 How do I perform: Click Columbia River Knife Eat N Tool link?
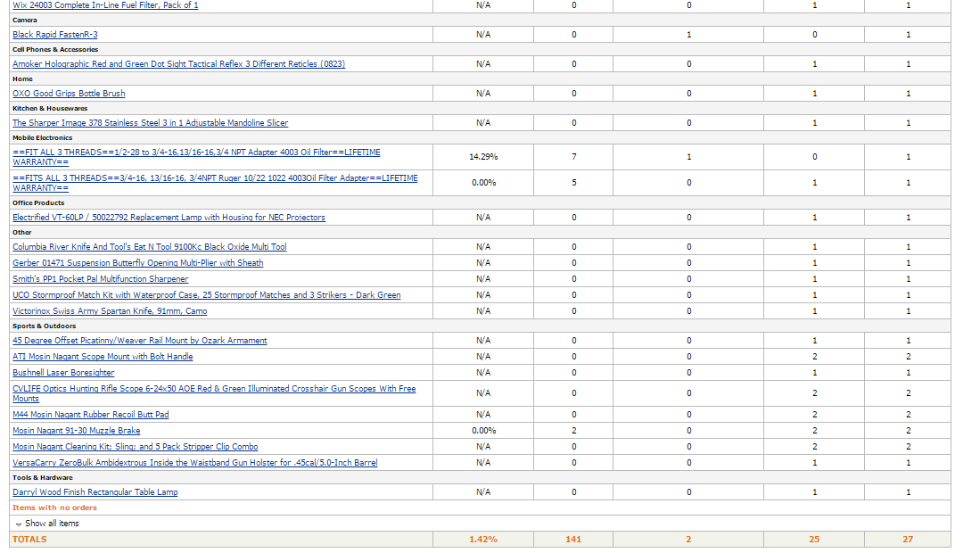coord(149,247)
